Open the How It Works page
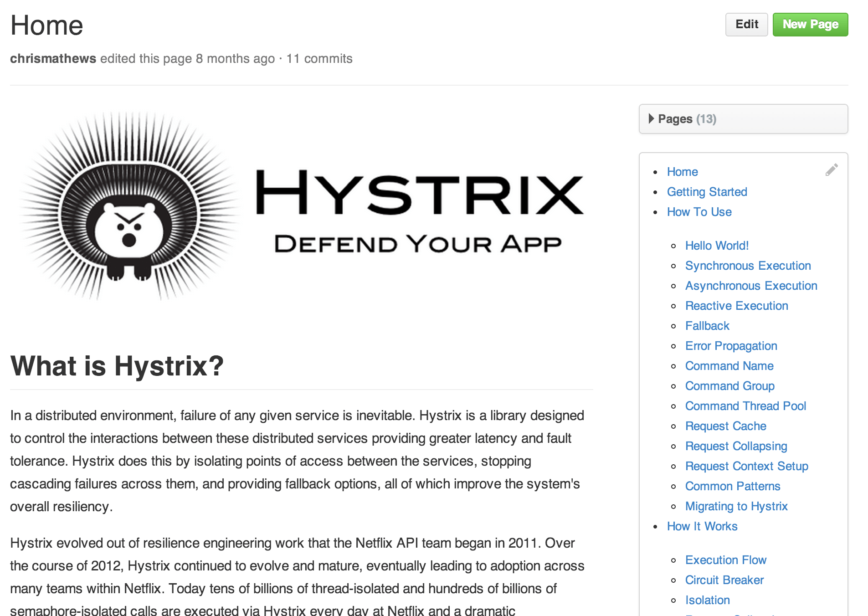Image resolution: width=868 pixels, height=616 pixels. tap(702, 526)
